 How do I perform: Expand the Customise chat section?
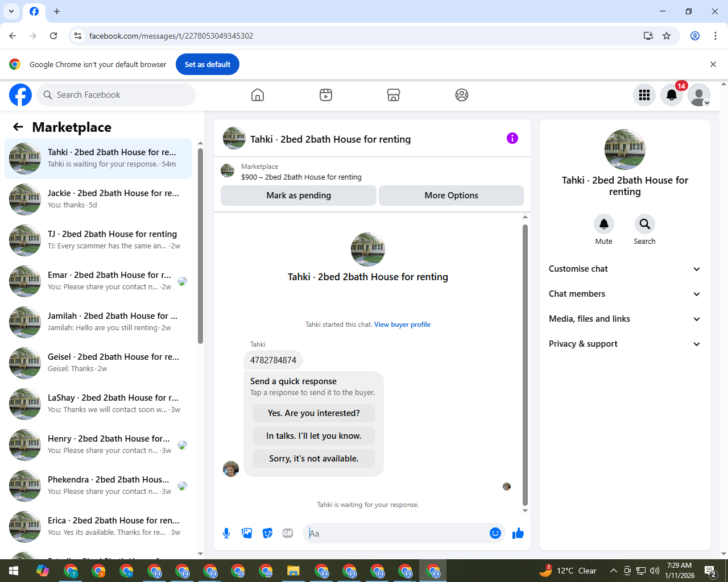pyautogui.click(x=624, y=269)
